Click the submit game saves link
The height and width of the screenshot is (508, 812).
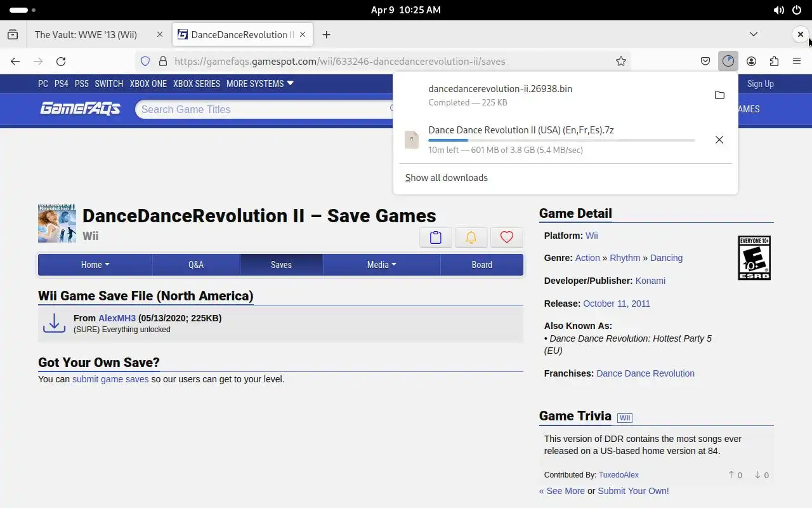tap(110, 379)
